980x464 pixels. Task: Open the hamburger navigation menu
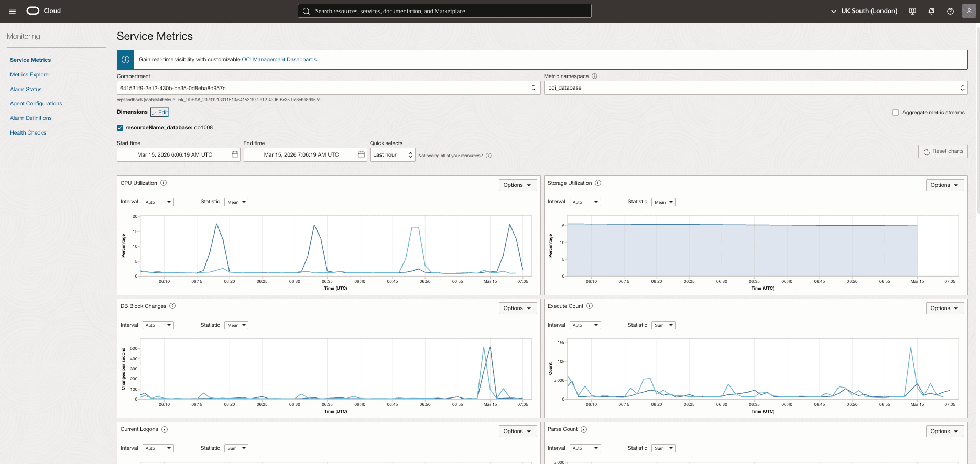13,11
